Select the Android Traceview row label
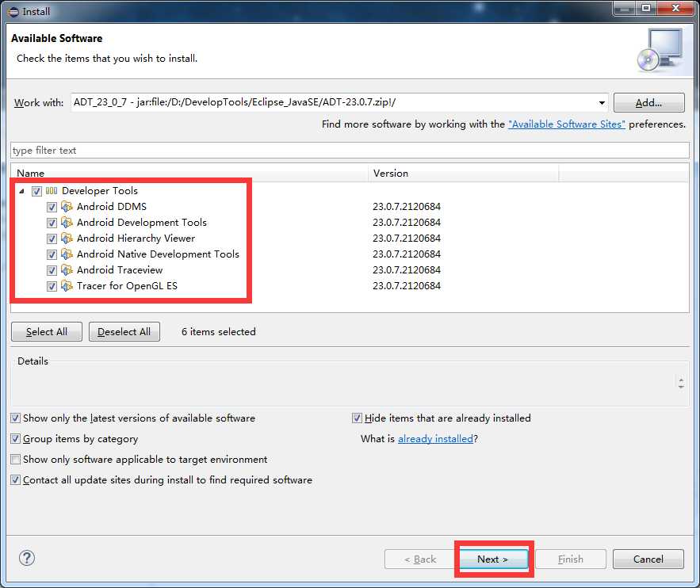Viewport: 700px width, 588px height. [x=120, y=270]
